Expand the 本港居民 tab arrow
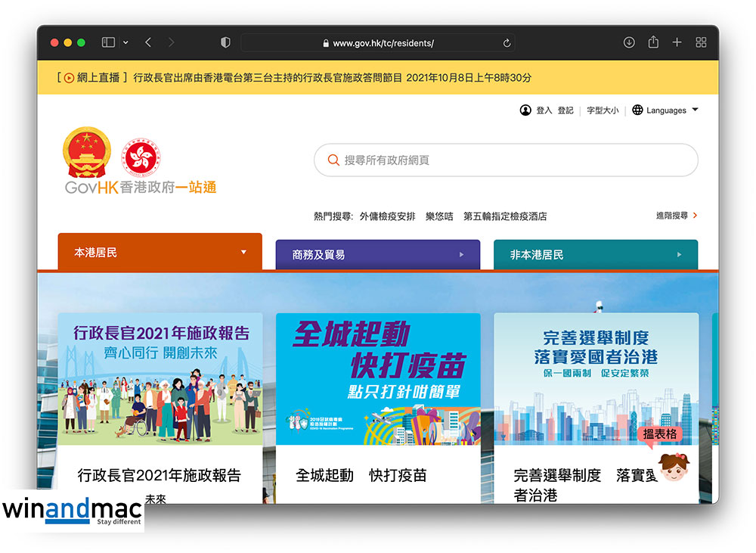The image size is (756, 553). [243, 252]
